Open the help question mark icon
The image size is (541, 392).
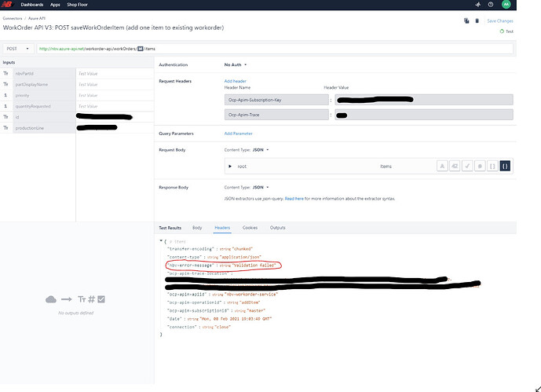(x=491, y=5)
